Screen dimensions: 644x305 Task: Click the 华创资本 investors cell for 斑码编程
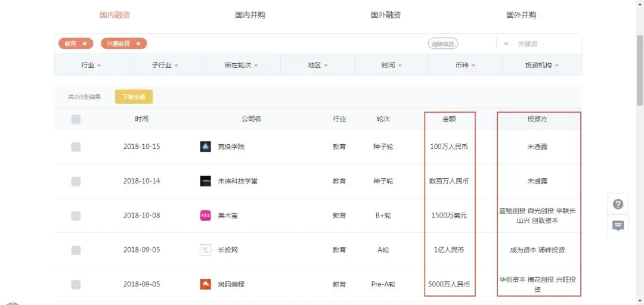point(537,284)
